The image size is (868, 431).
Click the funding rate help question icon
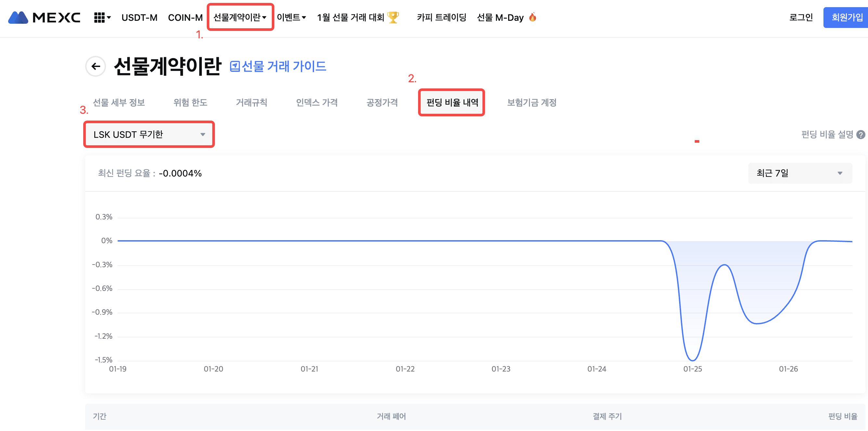click(860, 135)
